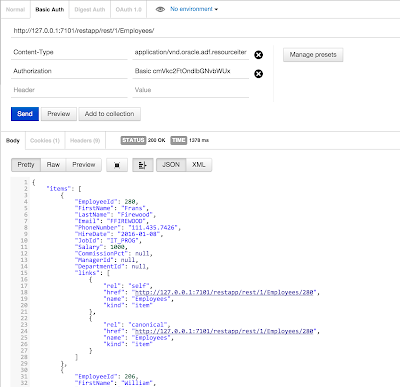The height and width of the screenshot is (387, 400).
Task: Select the Raw response view
Action: click(x=53, y=165)
